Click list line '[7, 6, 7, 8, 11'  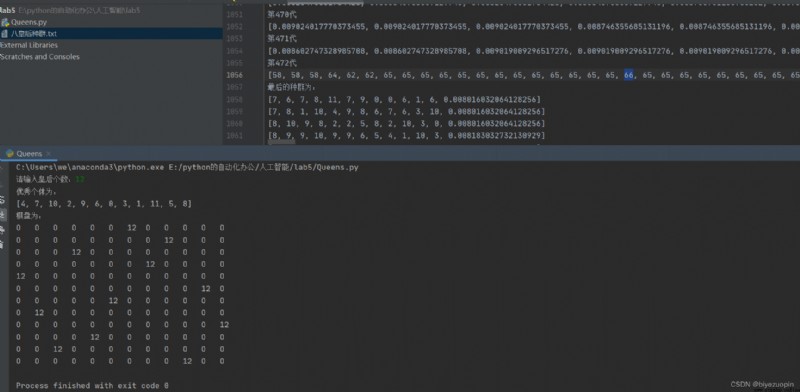tap(404, 99)
